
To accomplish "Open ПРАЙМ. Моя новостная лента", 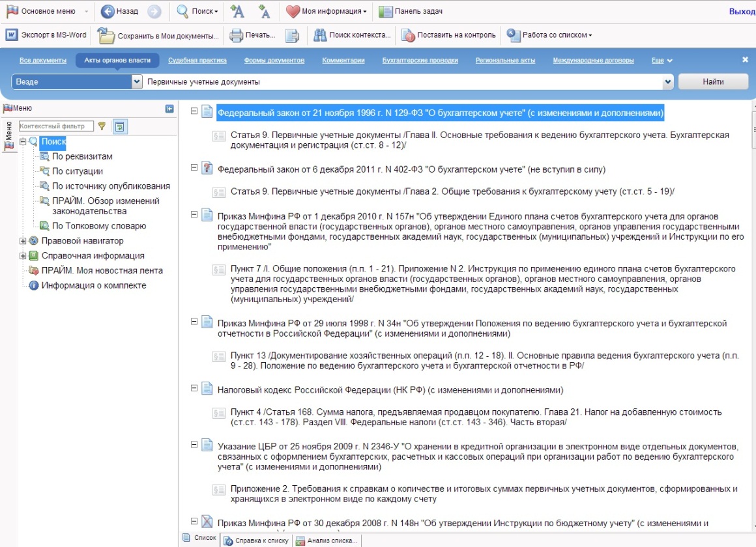I will (x=102, y=270).
